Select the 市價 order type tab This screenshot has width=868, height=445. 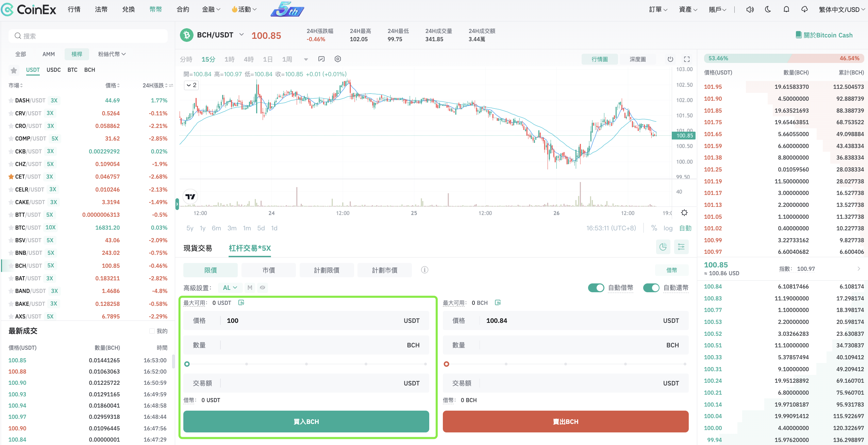click(269, 270)
